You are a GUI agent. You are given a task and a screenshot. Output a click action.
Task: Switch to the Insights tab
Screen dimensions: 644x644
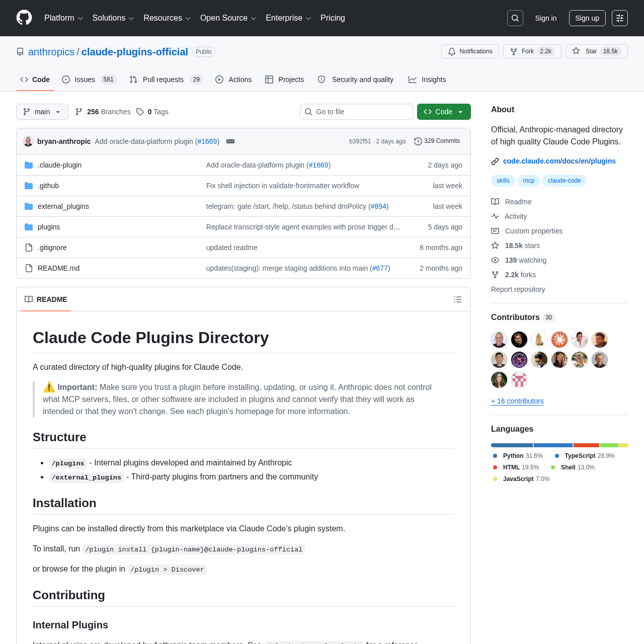tap(427, 79)
